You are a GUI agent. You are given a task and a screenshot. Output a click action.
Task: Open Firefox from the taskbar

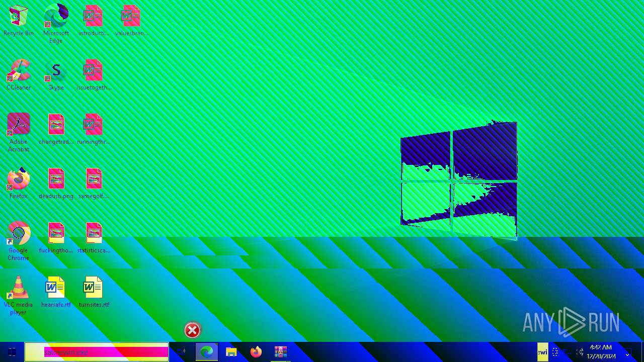coord(256,352)
